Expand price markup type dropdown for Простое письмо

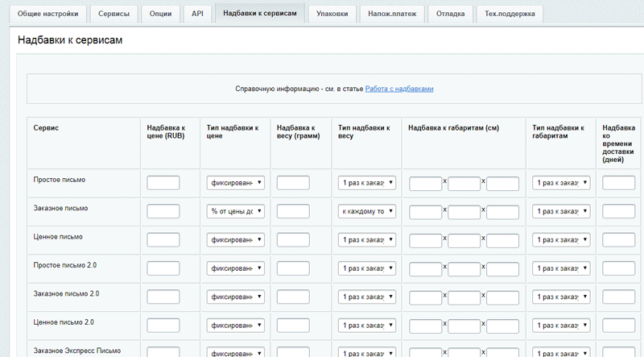click(x=235, y=183)
